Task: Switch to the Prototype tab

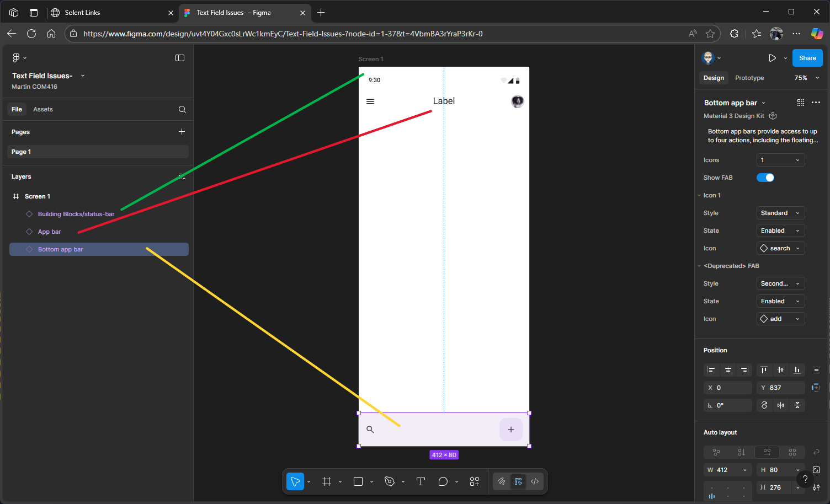Action: pos(749,78)
